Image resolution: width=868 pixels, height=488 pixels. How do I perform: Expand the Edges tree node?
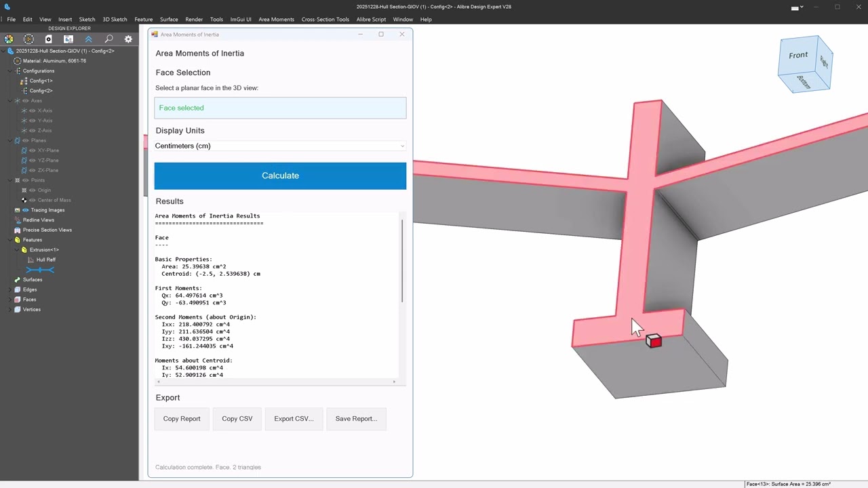pos(11,289)
